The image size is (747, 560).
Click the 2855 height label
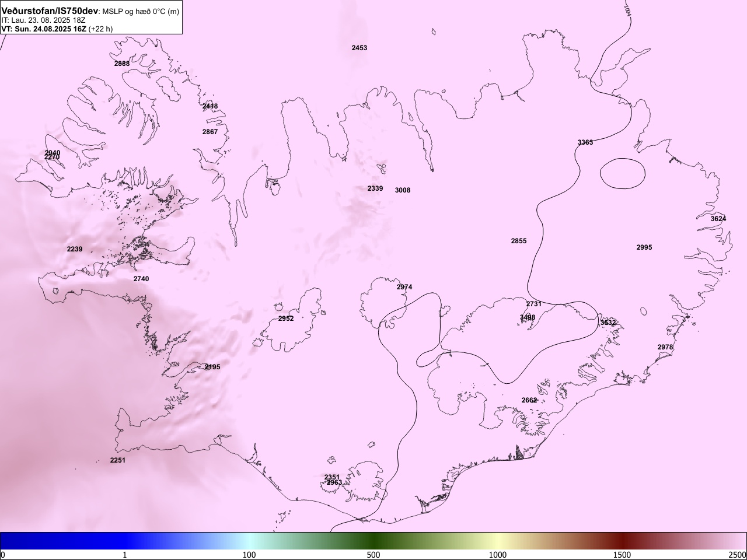pos(519,241)
